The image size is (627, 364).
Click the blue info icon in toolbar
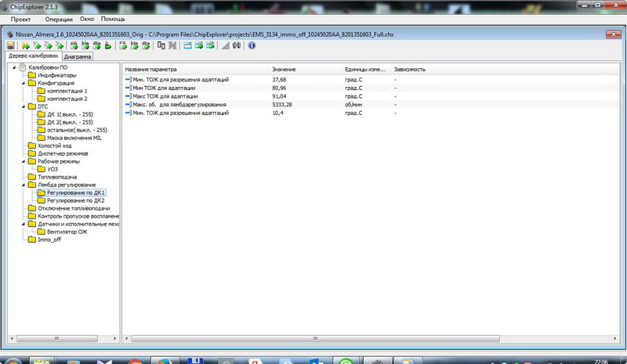(x=252, y=46)
